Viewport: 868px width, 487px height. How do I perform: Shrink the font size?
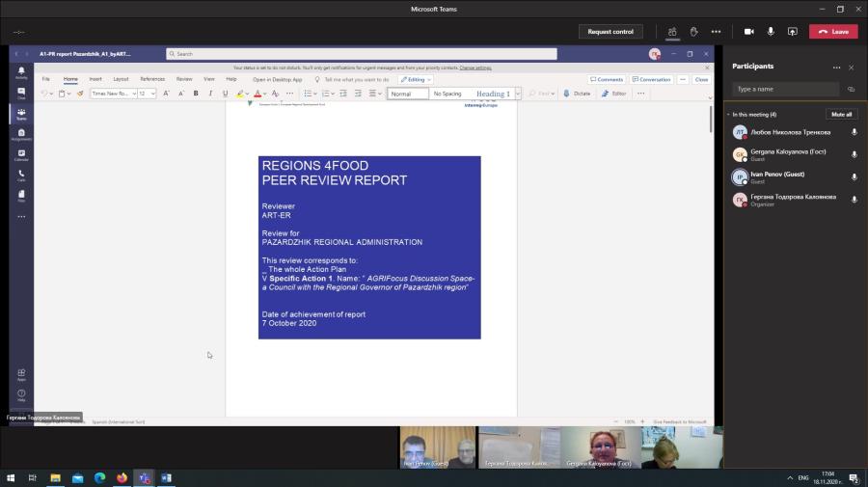[x=180, y=94]
